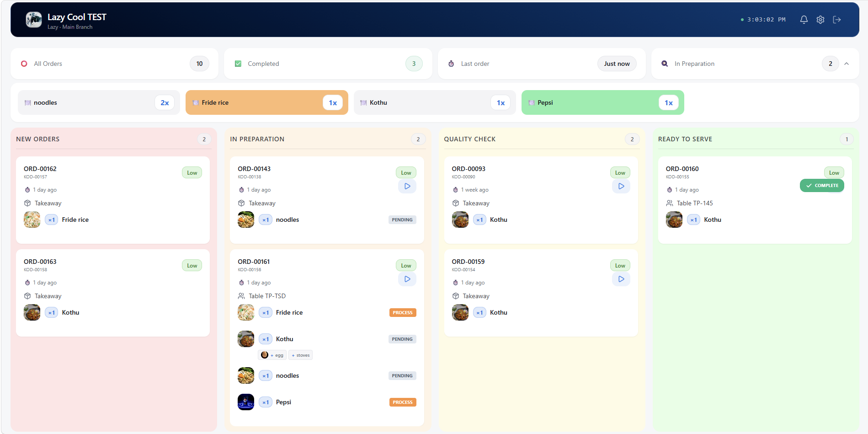Click the Ready to Serve column header
The height and width of the screenshot is (434, 868).
[685, 139]
